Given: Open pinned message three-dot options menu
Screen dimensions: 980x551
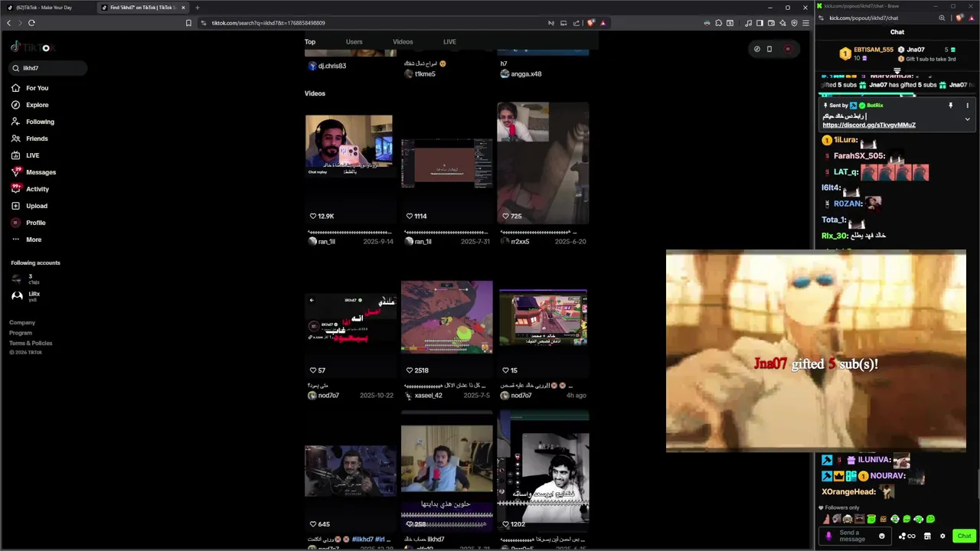Looking at the screenshot, I should pos(967,106).
